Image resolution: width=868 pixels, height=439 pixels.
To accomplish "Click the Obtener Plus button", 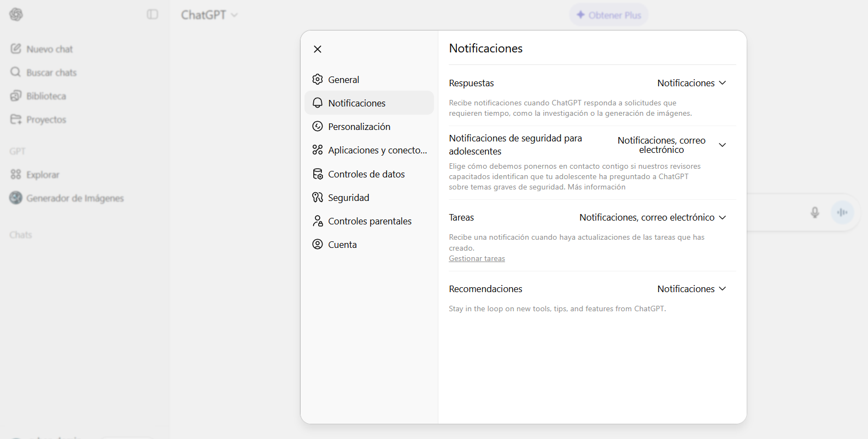I will tap(608, 15).
